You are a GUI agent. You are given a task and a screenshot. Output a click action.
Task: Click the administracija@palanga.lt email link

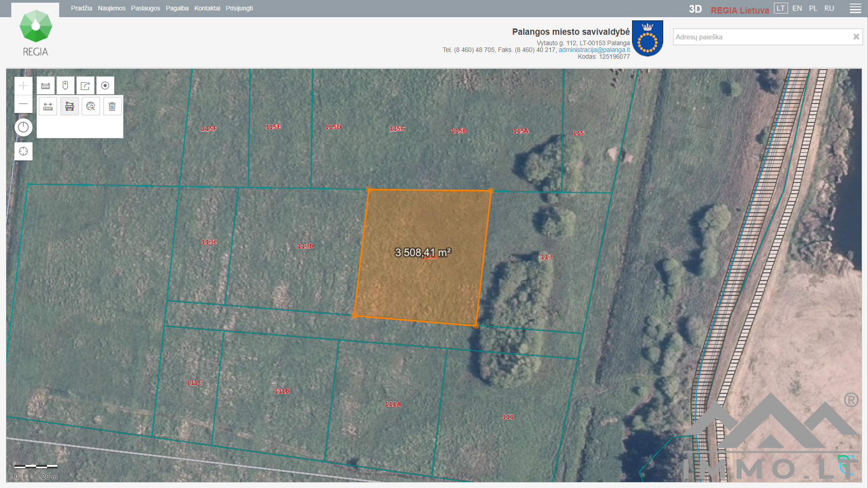tap(594, 50)
